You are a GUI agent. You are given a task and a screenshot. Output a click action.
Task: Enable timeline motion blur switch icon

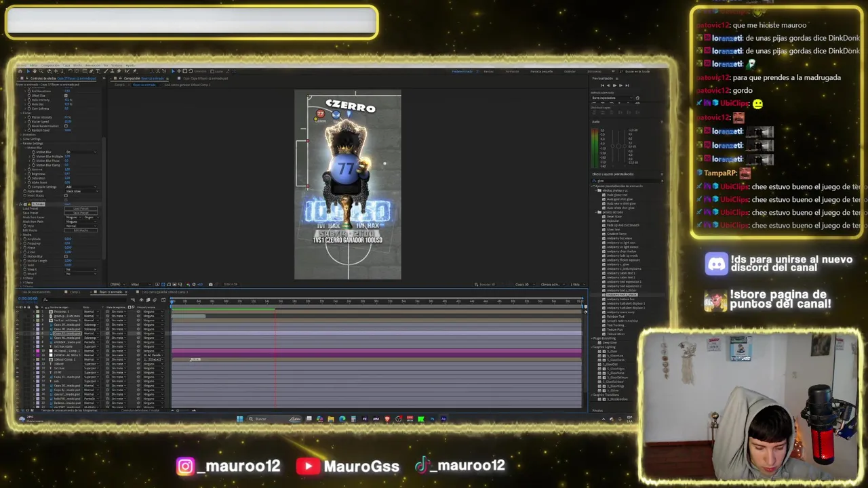pyautogui.click(x=155, y=300)
